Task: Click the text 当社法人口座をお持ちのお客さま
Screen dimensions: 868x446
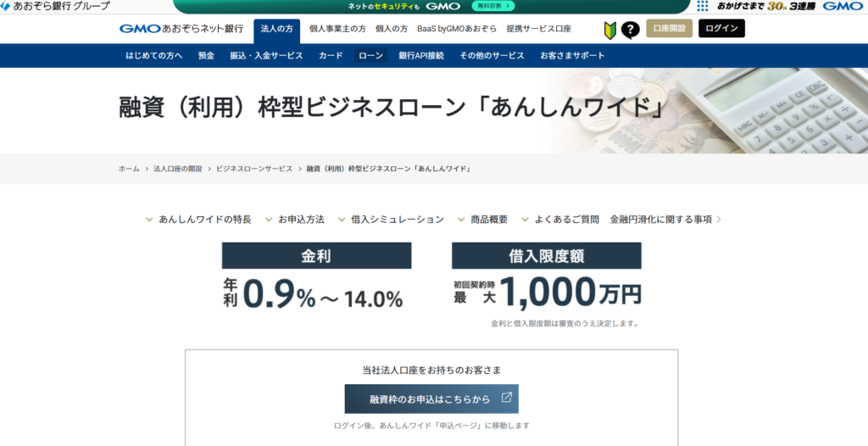Action: click(x=431, y=370)
